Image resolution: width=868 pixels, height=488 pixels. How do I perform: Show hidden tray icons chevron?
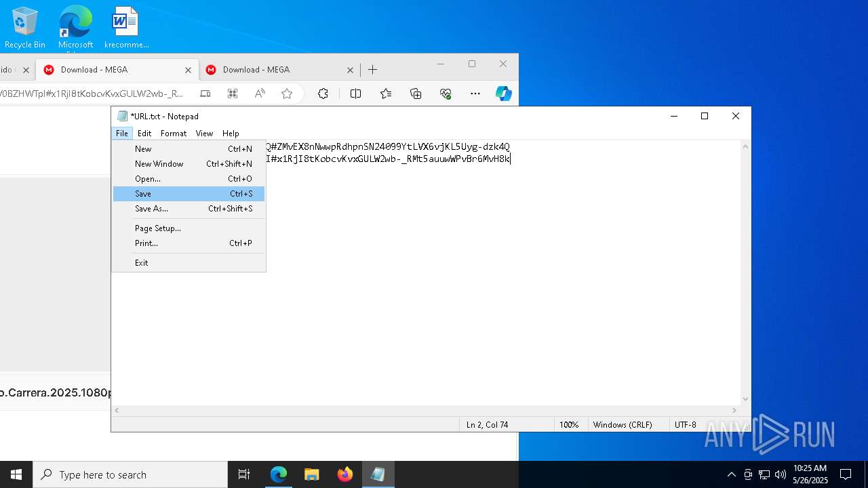(731, 474)
